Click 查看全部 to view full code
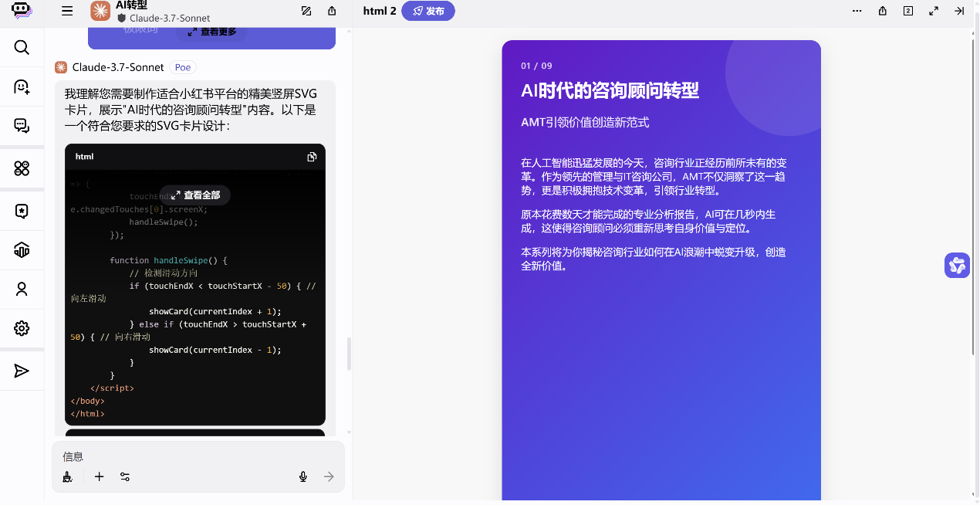The image size is (980, 505). pos(195,195)
